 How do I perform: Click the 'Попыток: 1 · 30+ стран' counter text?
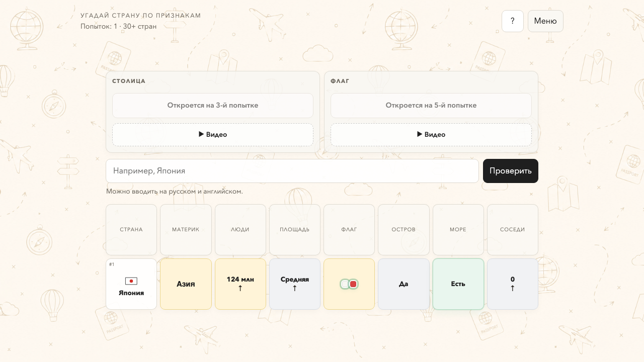click(x=119, y=26)
